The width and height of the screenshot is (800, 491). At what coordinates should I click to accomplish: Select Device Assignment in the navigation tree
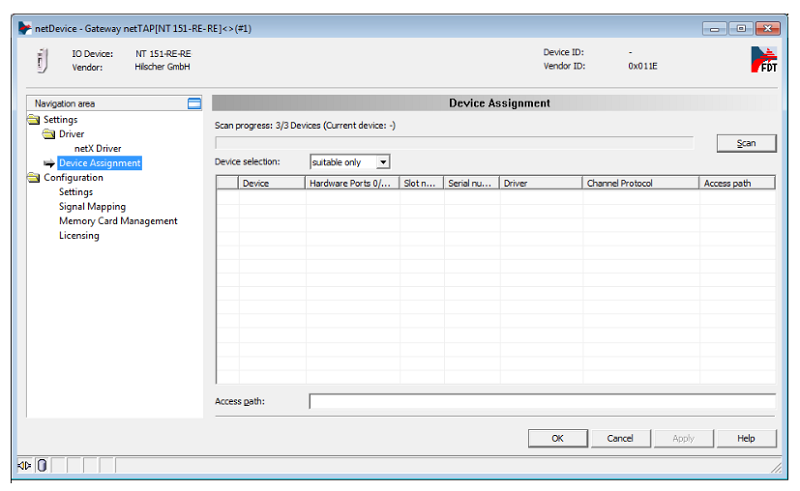[99, 163]
